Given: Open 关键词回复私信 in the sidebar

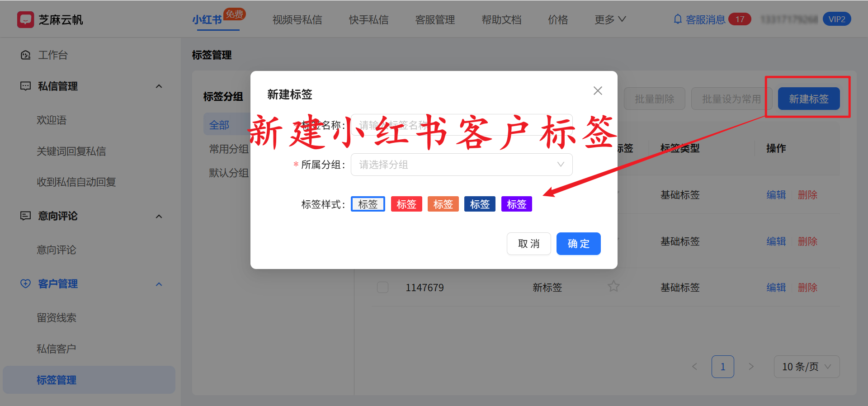Looking at the screenshot, I should 71,151.
